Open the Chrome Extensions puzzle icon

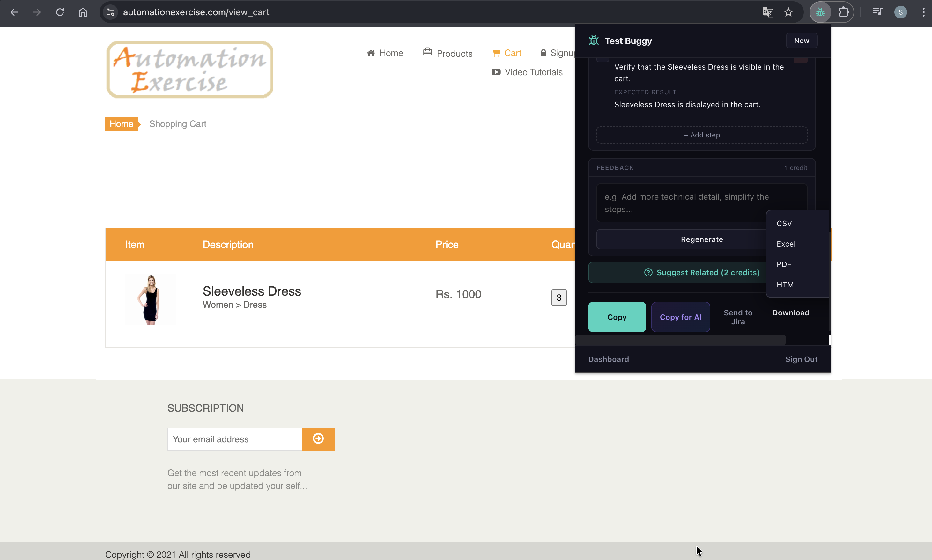pyautogui.click(x=843, y=12)
